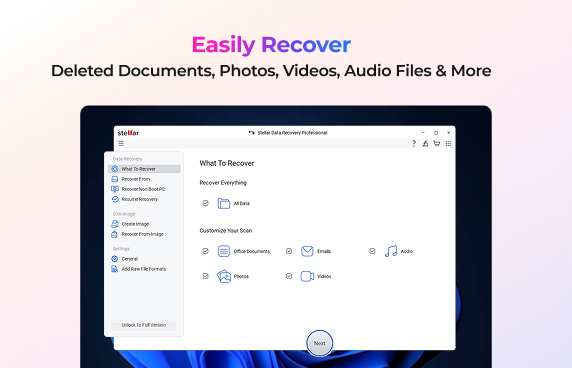This screenshot has height=368, width=572.
Task: Toggle the Photos checkbox
Action: [x=205, y=276]
